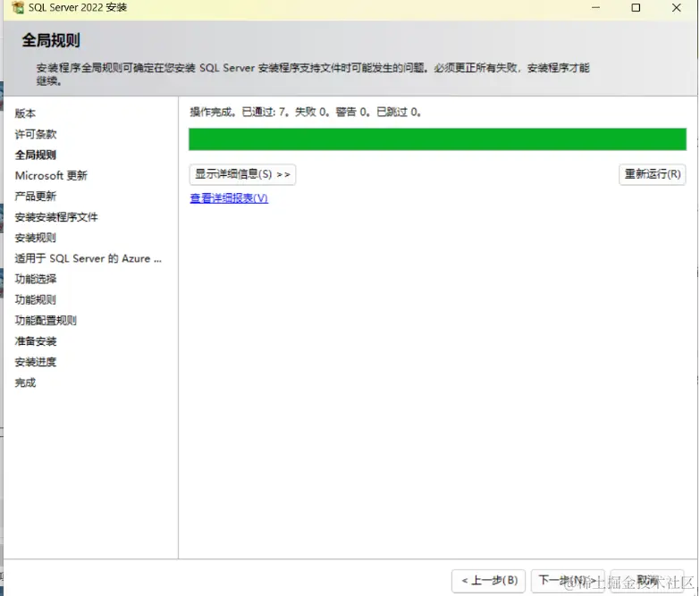Cancel the installation with 取消 button
Viewport: 700px width, 596px height.
(647, 581)
